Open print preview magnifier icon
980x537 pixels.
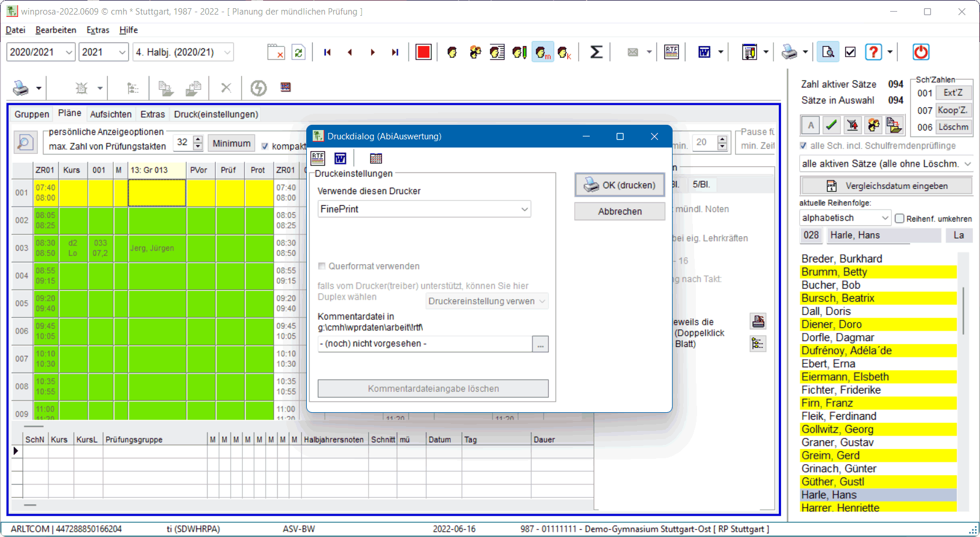click(x=828, y=52)
